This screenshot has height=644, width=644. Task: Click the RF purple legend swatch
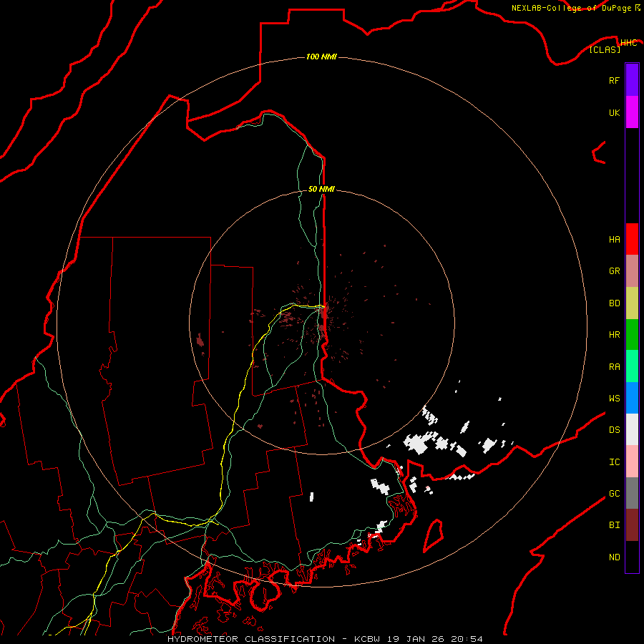(x=632, y=80)
